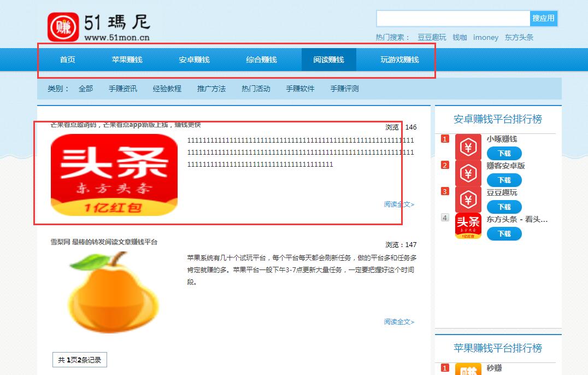Viewport: 588px width, 375px height.
Task: Open 玩游戏赚钱 navigation item
Action: pos(400,60)
